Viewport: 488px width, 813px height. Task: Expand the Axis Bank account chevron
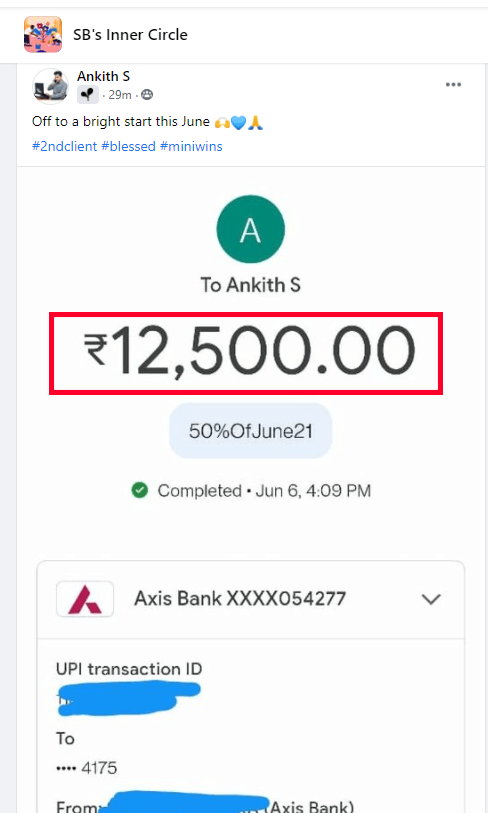431,599
